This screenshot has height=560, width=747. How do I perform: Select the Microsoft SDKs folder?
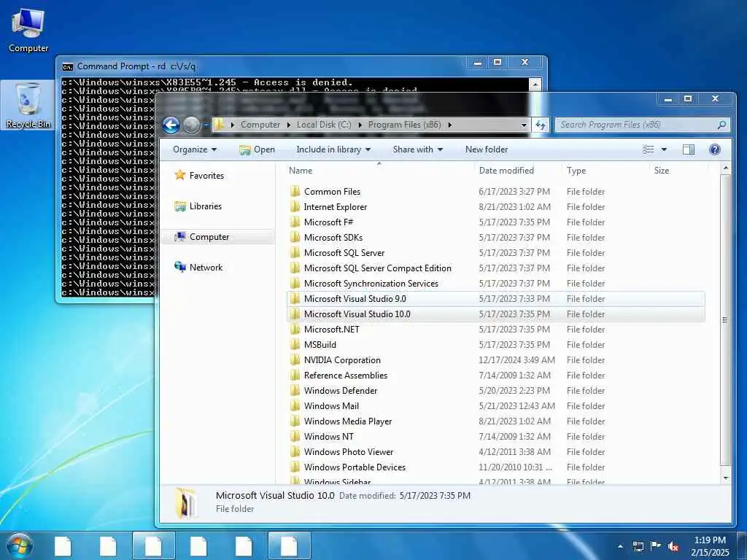point(496,237)
